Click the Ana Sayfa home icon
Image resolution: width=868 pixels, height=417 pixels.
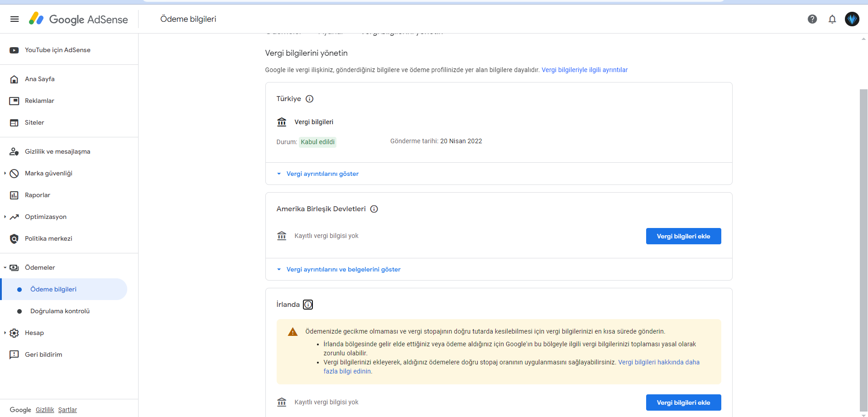[x=14, y=79]
